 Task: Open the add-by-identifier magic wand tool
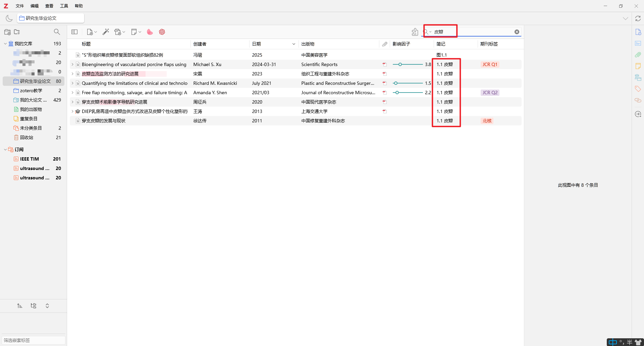(x=106, y=32)
